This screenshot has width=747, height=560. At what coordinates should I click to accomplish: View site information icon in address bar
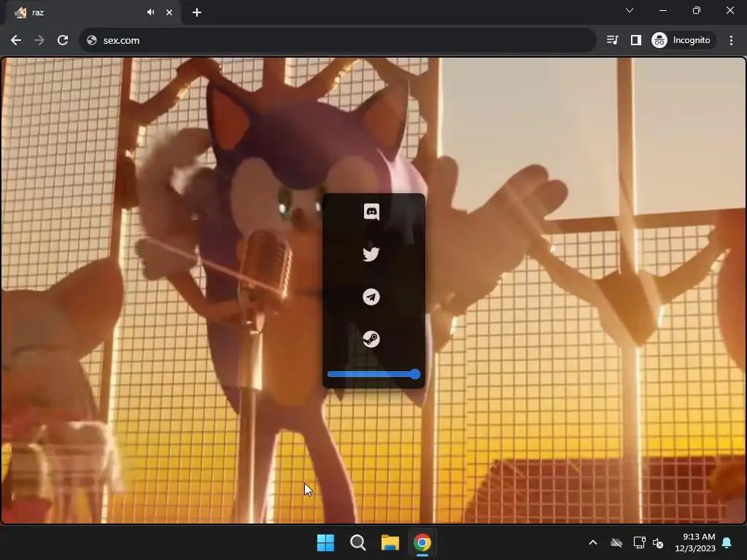[92, 41]
